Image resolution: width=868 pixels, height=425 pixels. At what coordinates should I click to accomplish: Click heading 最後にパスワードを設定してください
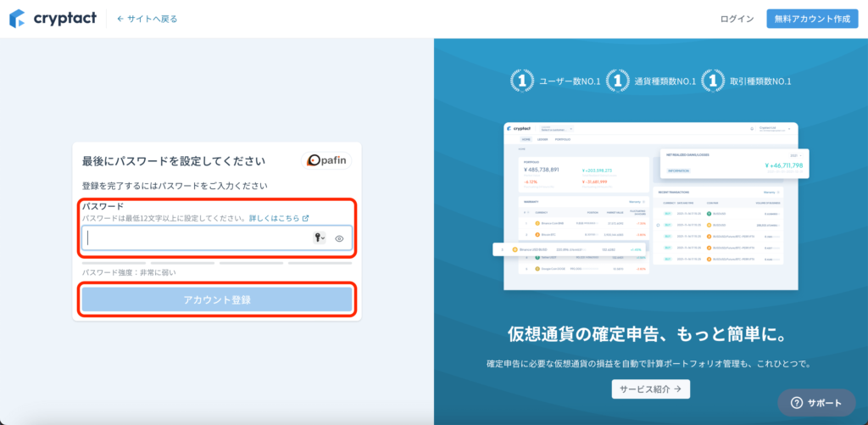[x=174, y=161]
